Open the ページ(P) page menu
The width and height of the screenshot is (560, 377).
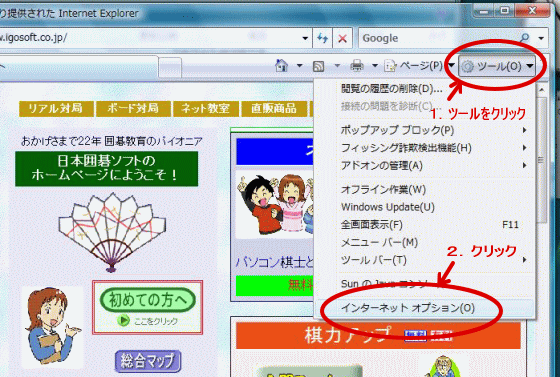click(414, 66)
